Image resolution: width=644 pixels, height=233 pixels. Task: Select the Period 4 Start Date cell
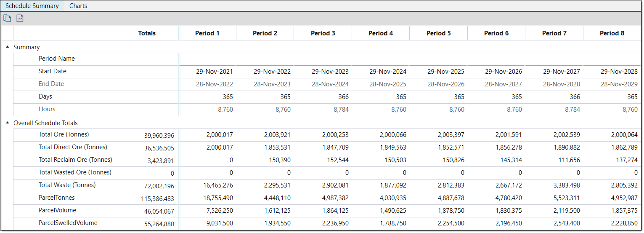(388, 72)
